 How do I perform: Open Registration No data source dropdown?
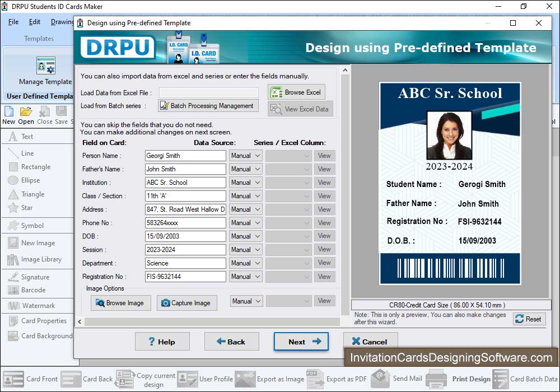pyautogui.click(x=245, y=277)
